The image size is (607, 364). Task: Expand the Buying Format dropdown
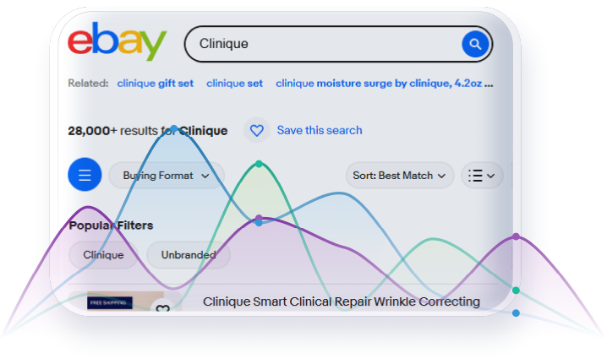pyautogui.click(x=167, y=176)
